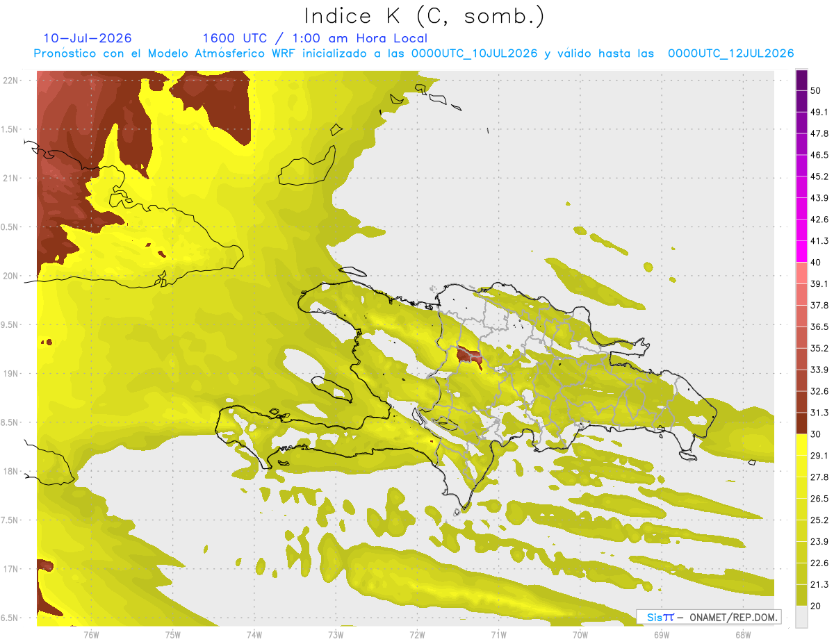Click the '49.1' color scale label
Image resolution: width=834 pixels, height=644 pixels.
coord(819,112)
